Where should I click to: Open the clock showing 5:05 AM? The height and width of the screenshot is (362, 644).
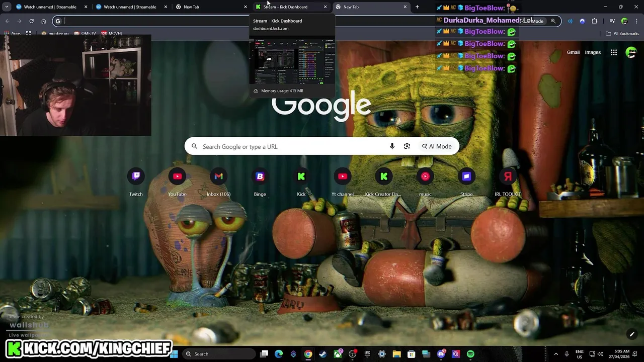tap(620, 354)
